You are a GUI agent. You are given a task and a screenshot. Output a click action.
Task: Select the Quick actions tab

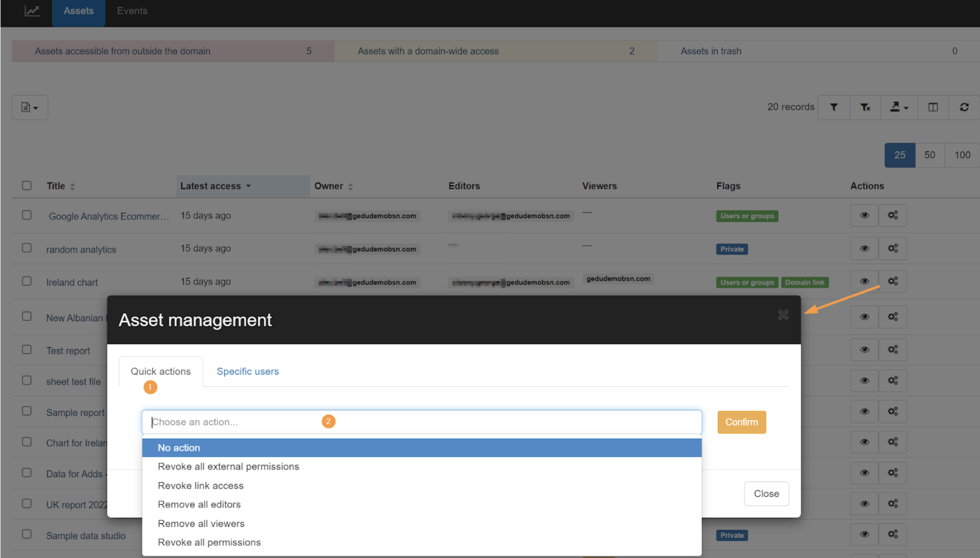pos(161,372)
